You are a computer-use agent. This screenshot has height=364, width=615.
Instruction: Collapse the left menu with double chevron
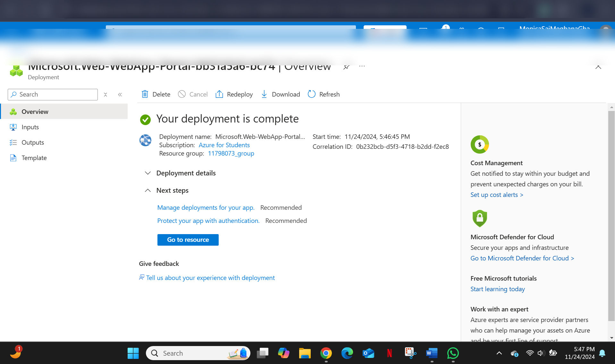pos(120,95)
